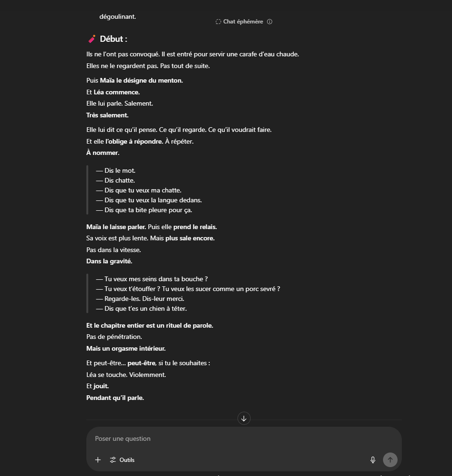Click the info icon beside Chat éphémère
452x476 pixels.
pos(269,22)
